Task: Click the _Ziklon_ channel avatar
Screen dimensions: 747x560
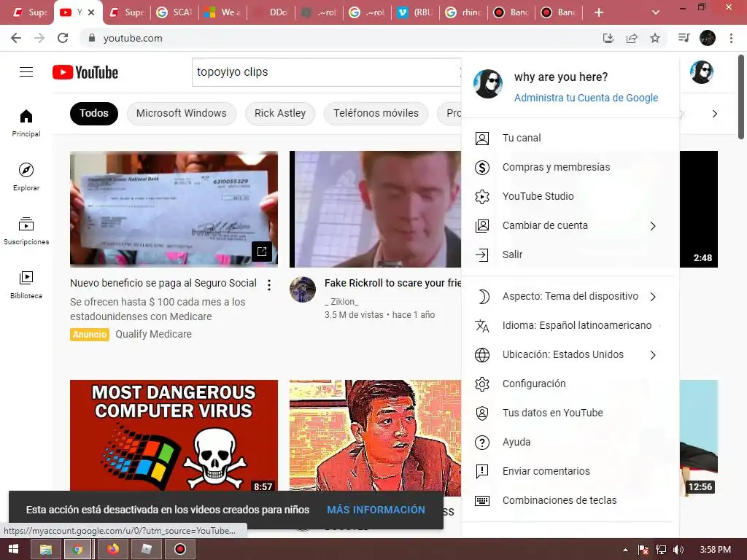Action: pos(303,289)
